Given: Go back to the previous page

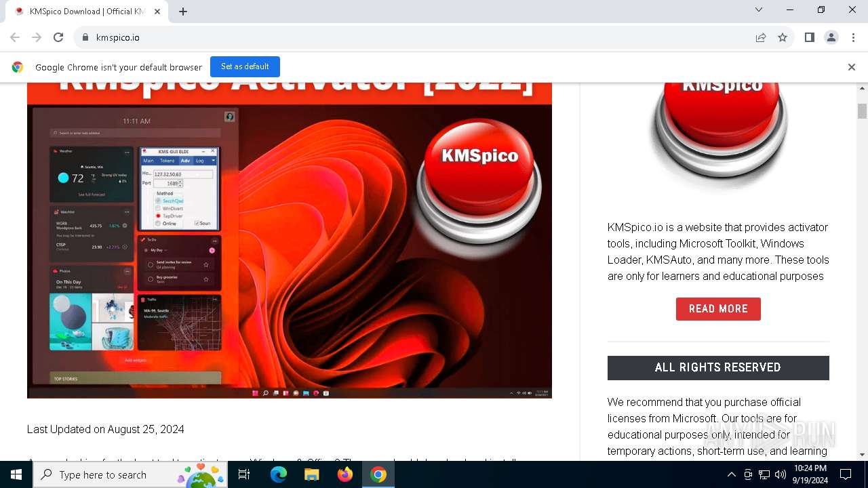Looking at the screenshot, I should tap(15, 37).
